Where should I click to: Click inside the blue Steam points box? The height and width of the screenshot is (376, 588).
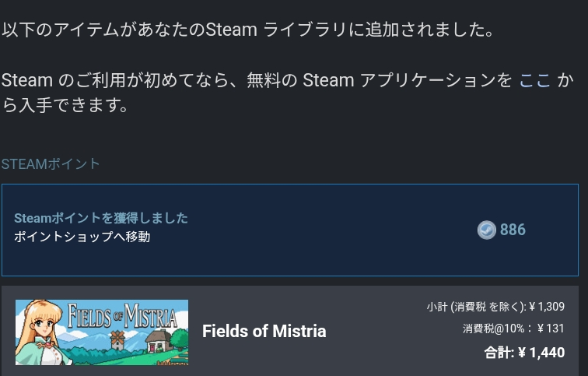[290, 230]
